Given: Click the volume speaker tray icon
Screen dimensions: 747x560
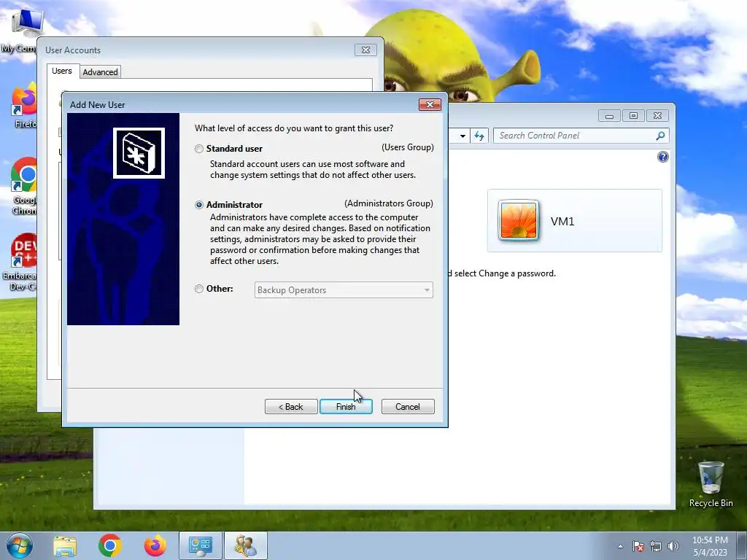Looking at the screenshot, I should pos(673,546).
